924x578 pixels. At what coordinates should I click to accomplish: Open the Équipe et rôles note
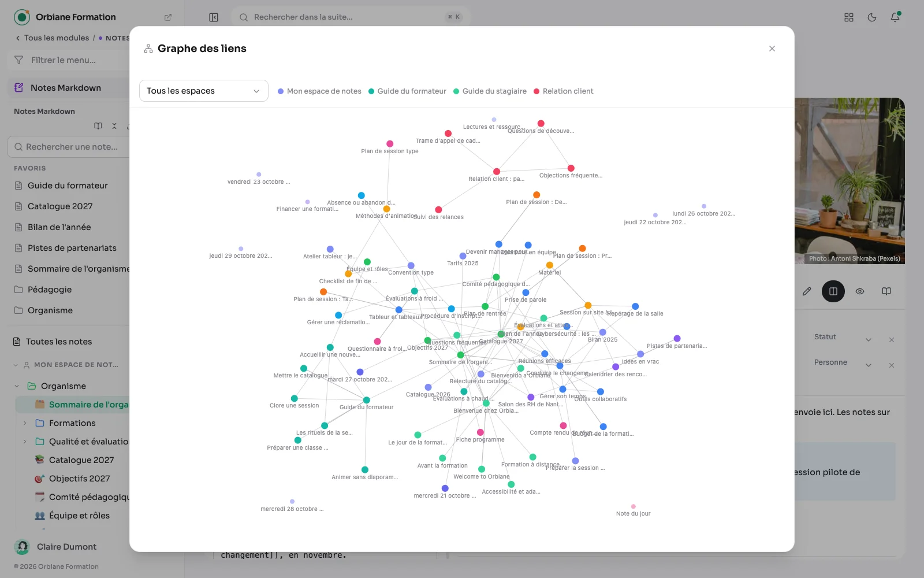click(79, 516)
